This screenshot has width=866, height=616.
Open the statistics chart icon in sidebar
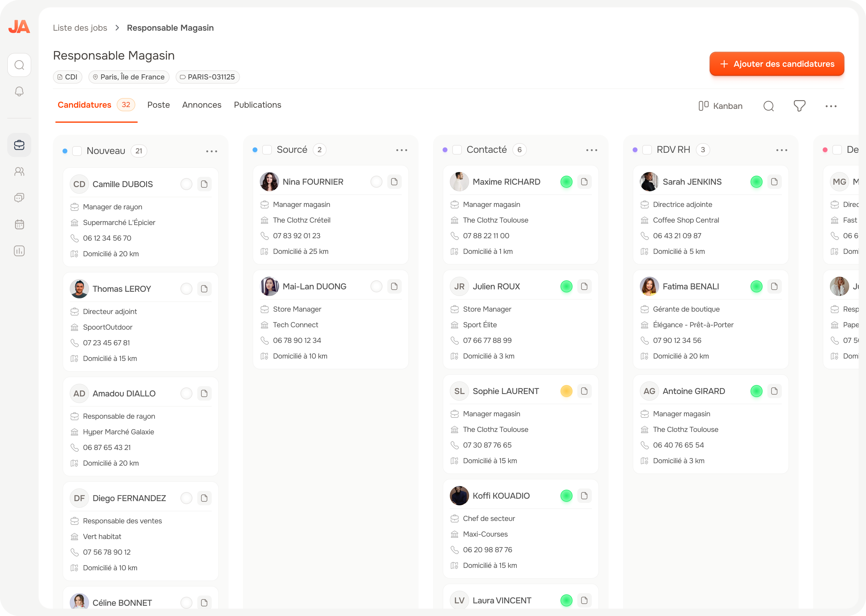19,251
